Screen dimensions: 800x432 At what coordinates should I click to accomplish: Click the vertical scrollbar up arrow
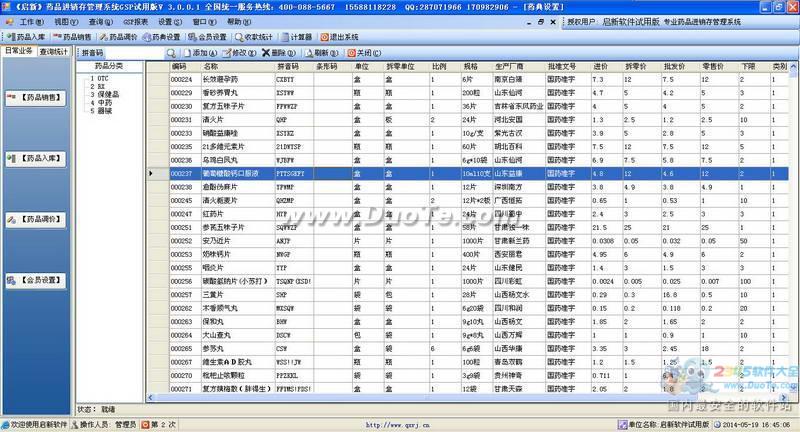click(793, 66)
